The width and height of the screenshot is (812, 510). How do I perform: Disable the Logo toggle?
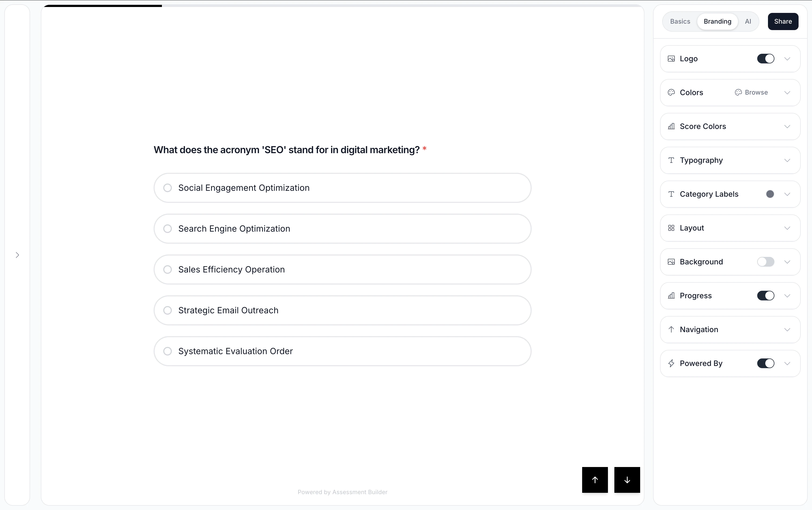tap(766, 59)
